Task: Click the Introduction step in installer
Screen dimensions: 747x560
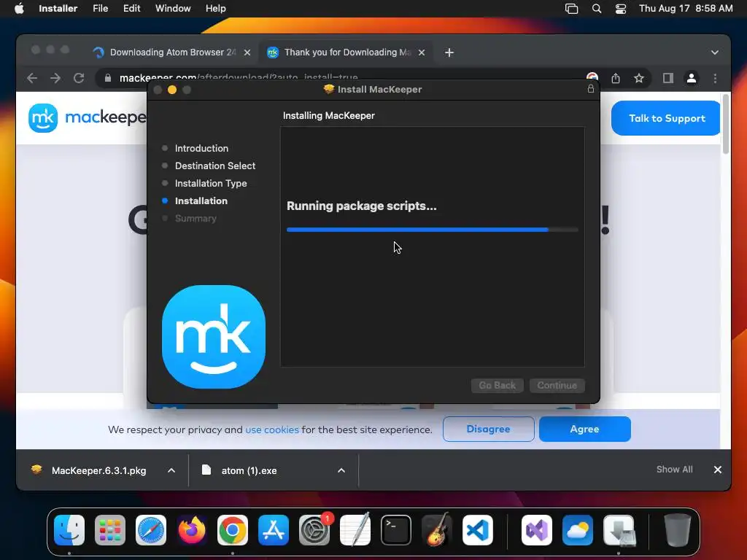Action: click(x=201, y=148)
